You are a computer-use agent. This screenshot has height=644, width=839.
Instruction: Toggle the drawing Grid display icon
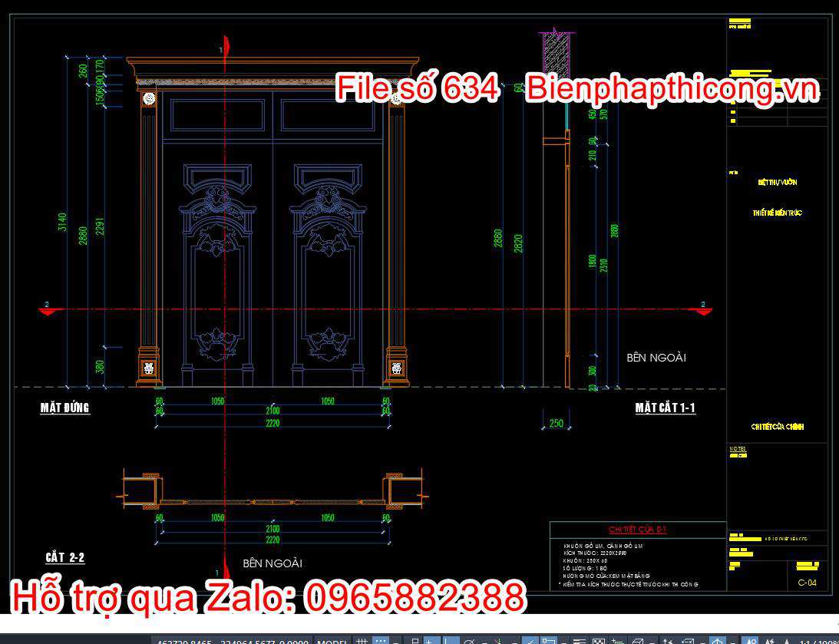click(x=362, y=640)
